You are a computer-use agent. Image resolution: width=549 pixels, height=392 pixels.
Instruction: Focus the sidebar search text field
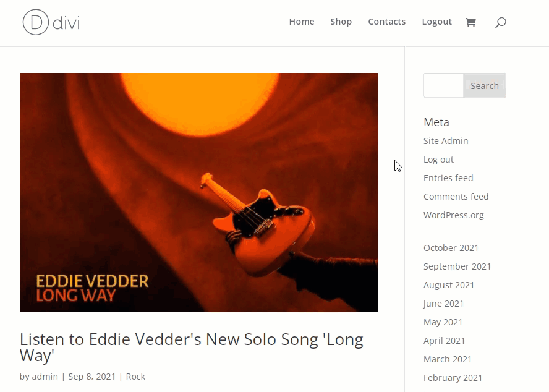(x=444, y=85)
